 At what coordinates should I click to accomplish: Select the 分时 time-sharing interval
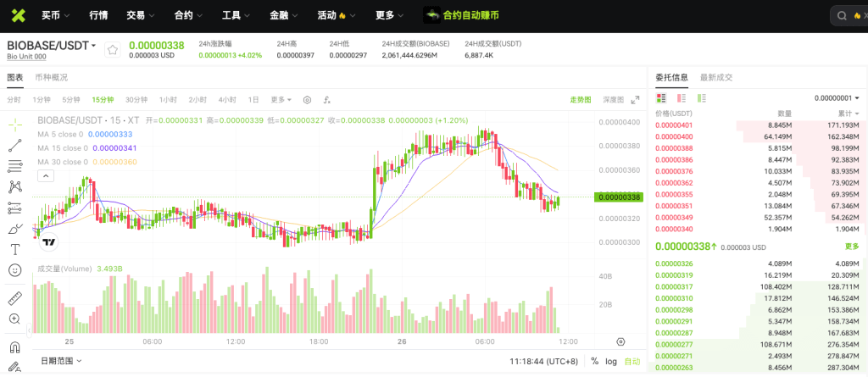pyautogui.click(x=14, y=100)
